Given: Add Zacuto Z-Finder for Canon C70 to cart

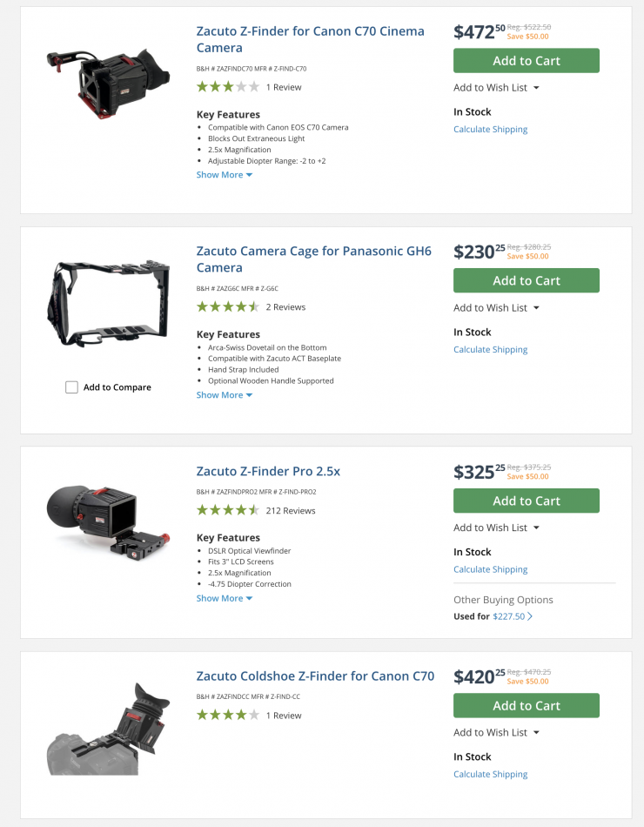Looking at the screenshot, I should click(527, 61).
